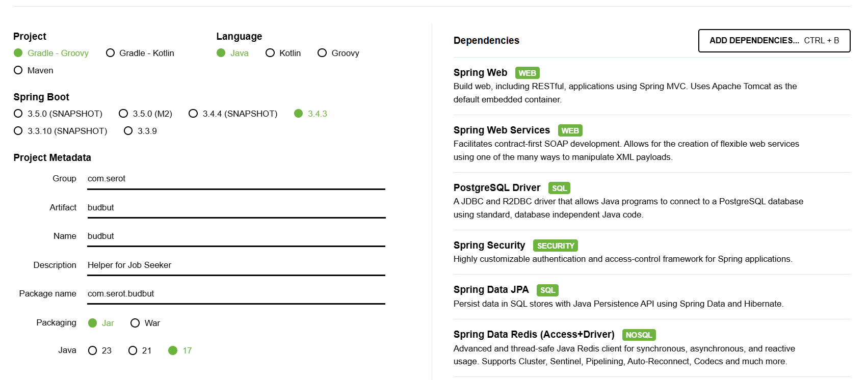Select Groovy as the language
Image resolution: width=868 pixels, height=380 pixels.
[338, 53]
